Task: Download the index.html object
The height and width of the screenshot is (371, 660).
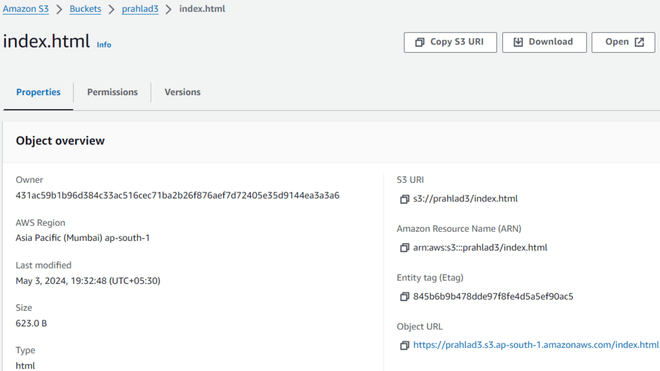Action: pos(544,42)
